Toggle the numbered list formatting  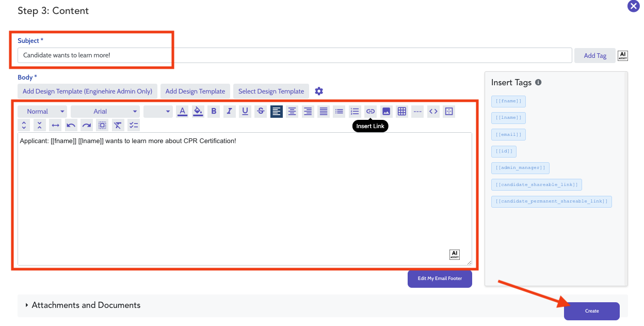[355, 111]
